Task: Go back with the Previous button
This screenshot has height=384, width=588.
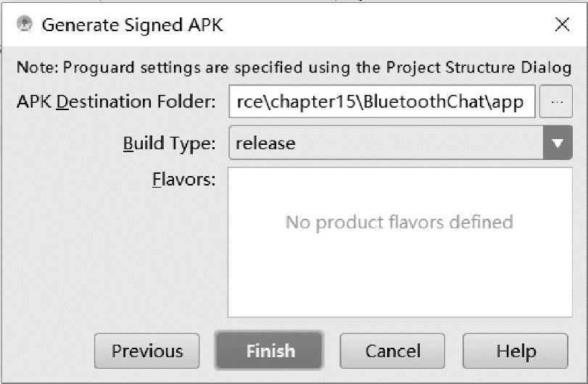Action: coord(147,351)
